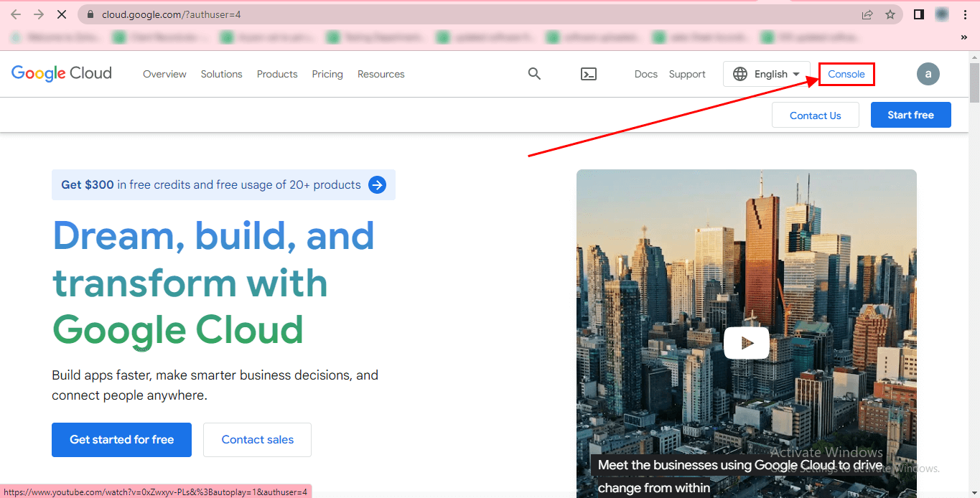980x498 pixels.
Task: Stop page loading with X button
Action: pos(62,14)
